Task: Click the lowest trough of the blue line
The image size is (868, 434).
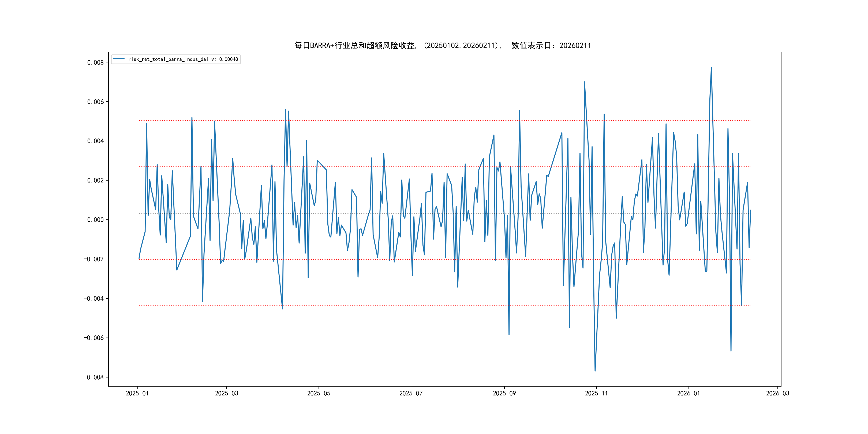Action: pos(595,371)
